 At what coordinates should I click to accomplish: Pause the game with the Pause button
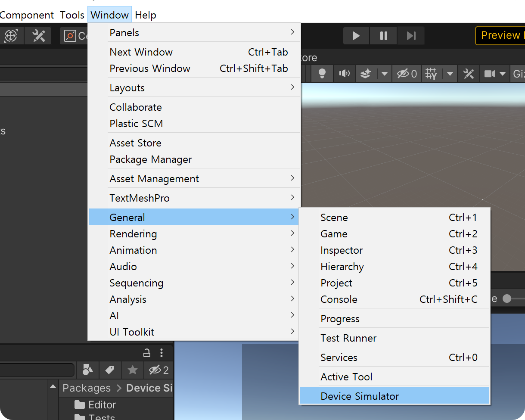[383, 36]
